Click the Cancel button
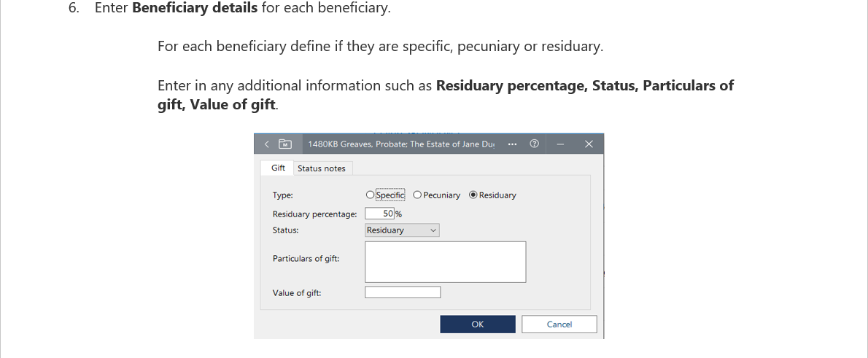 click(559, 324)
